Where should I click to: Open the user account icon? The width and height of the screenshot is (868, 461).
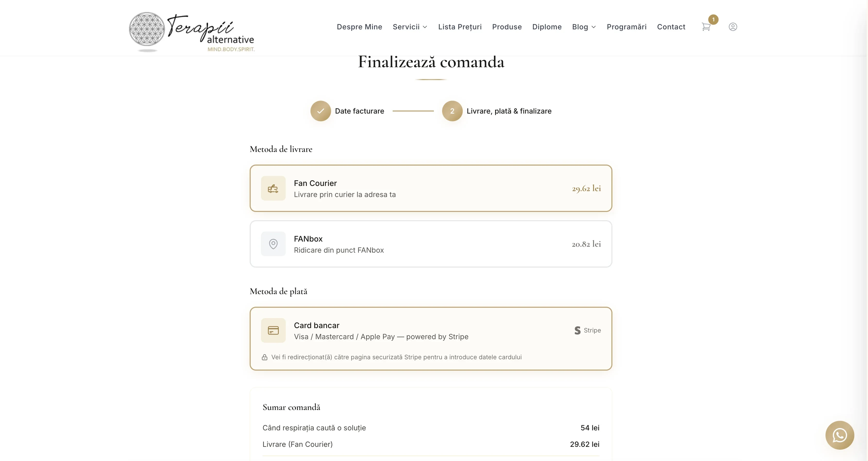click(733, 27)
